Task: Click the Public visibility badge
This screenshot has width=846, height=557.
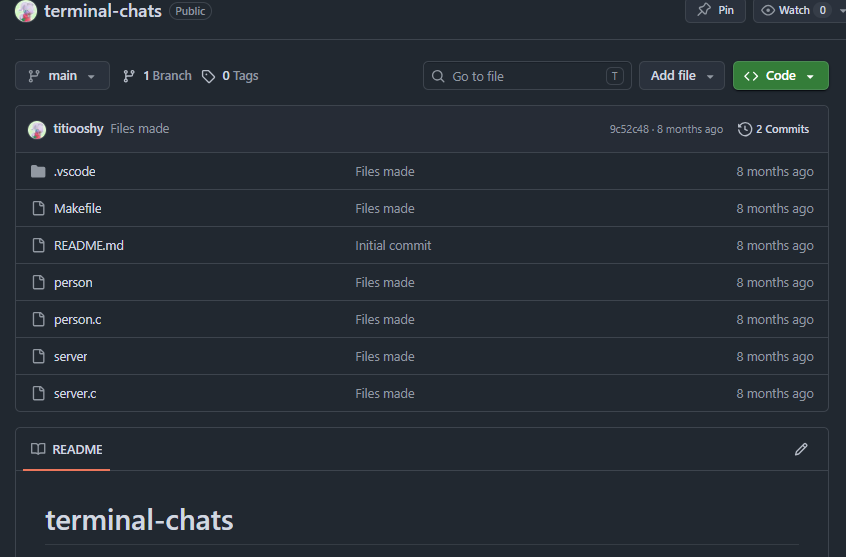Action: coord(190,11)
